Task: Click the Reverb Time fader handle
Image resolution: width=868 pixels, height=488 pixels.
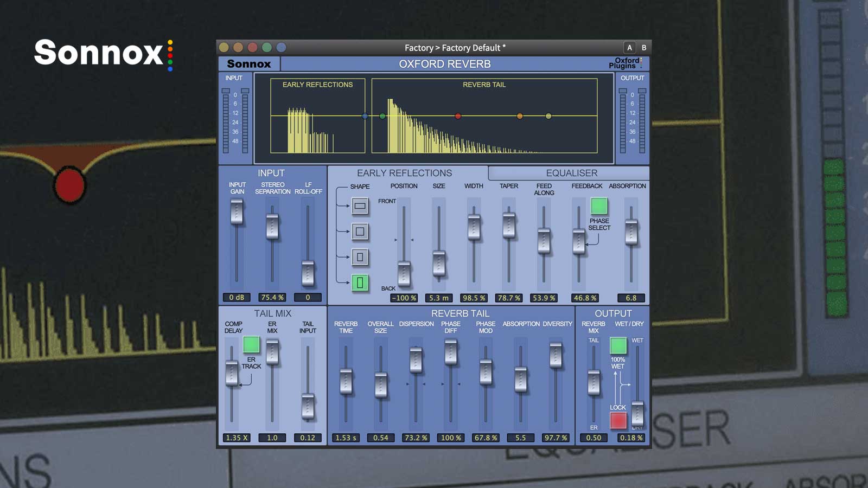Action: click(346, 381)
